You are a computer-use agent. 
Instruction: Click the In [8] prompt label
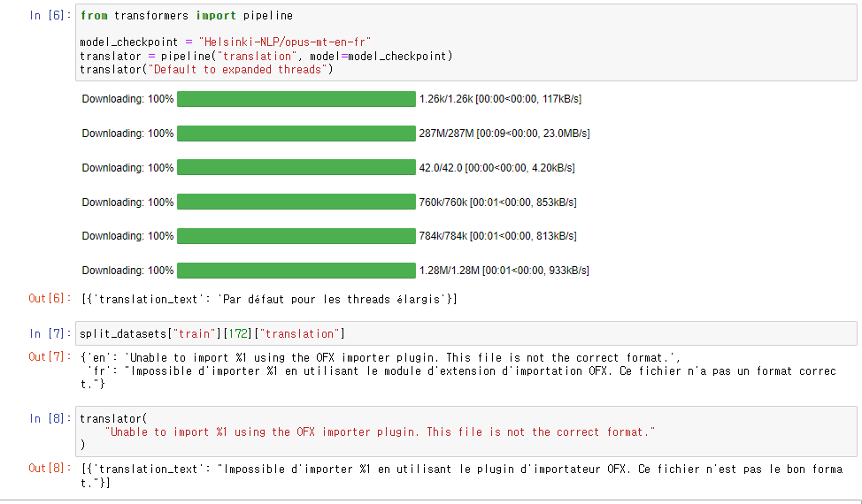(x=50, y=418)
